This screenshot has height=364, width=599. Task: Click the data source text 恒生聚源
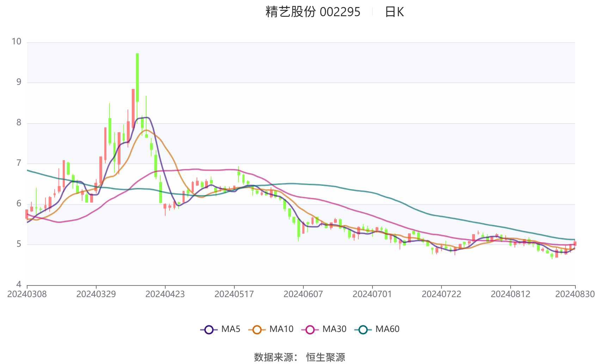[x=326, y=357]
